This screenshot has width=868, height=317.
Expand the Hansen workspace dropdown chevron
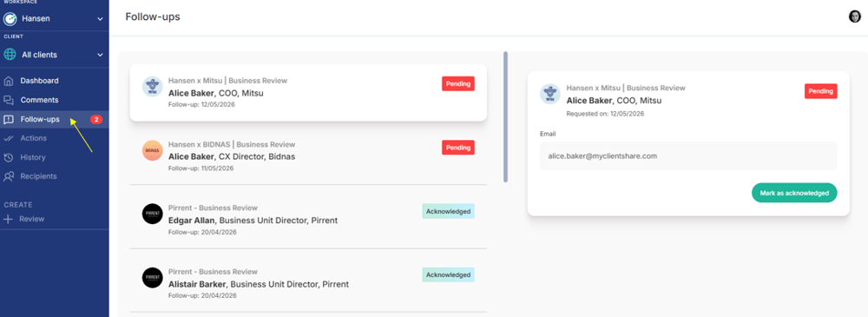pyautogui.click(x=100, y=19)
